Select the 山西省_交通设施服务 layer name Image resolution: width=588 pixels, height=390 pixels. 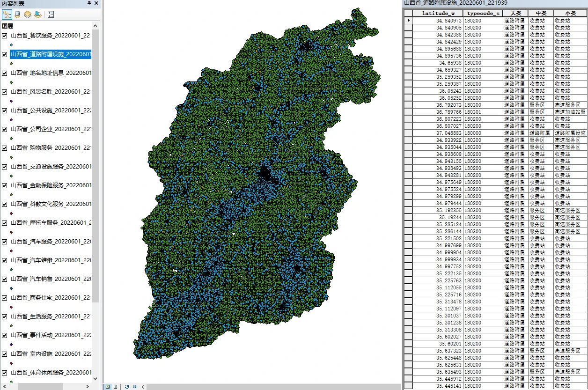(51, 167)
